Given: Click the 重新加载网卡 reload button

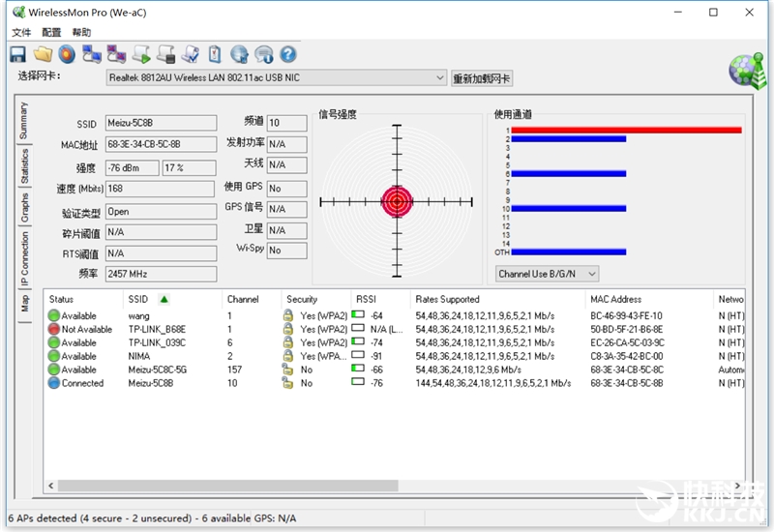Looking at the screenshot, I should pos(482,78).
